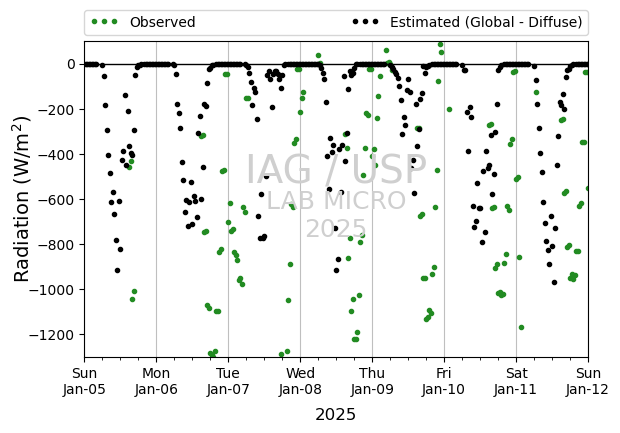Viewport: 620px width, 433px height.
Task: Click the y-axis value '−1200'
Action: click(x=52, y=335)
